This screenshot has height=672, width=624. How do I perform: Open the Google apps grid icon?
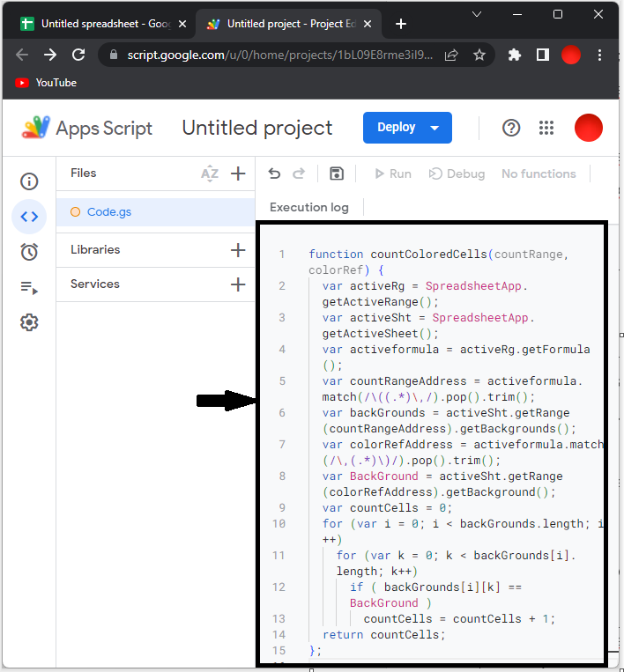point(546,128)
